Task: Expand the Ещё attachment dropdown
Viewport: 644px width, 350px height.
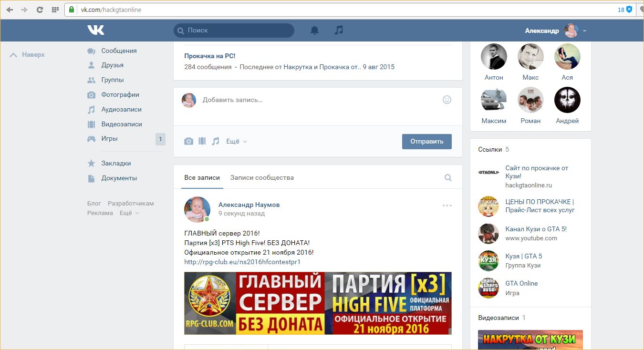Action: point(236,142)
